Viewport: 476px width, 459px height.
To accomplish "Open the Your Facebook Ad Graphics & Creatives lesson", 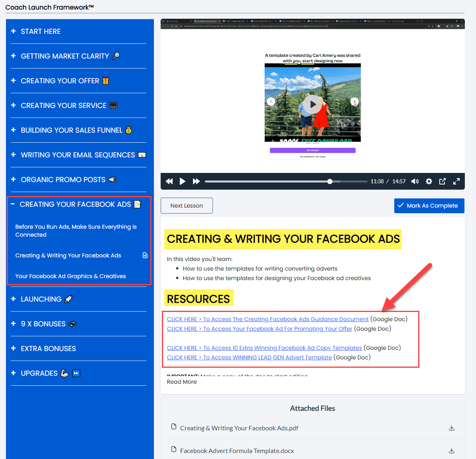I will coord(70,276).
